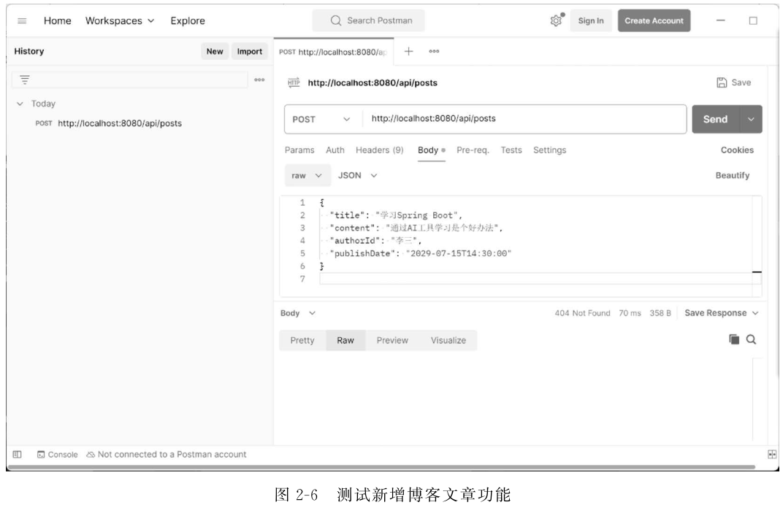Screen dimensions: 783x532
Task: Open the Console from status bar
Action: (x=58, y=455)
